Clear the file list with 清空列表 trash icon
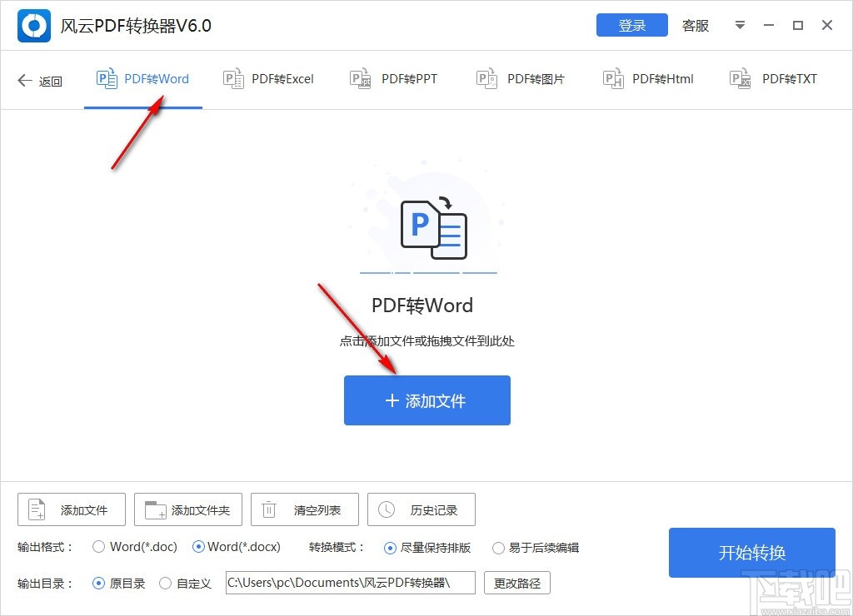This screenshot has width=853, height=616. pyautogui.click(x=269, y=509)
